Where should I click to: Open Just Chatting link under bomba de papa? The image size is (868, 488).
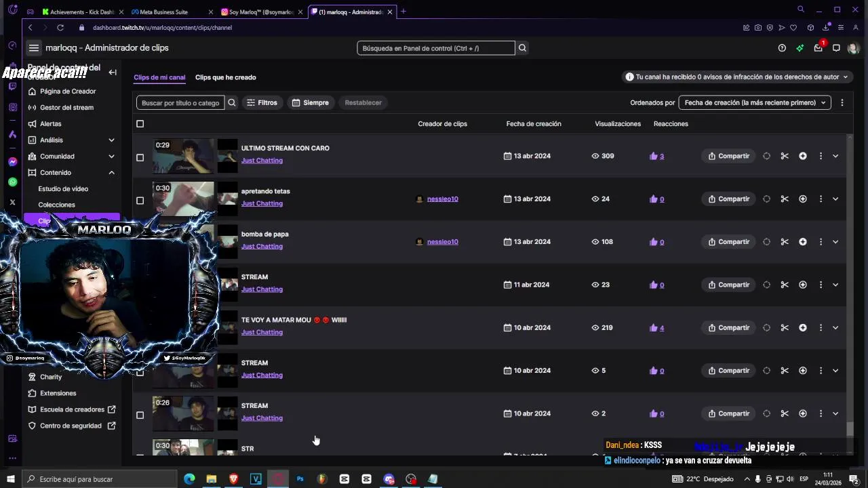[262, 246]
